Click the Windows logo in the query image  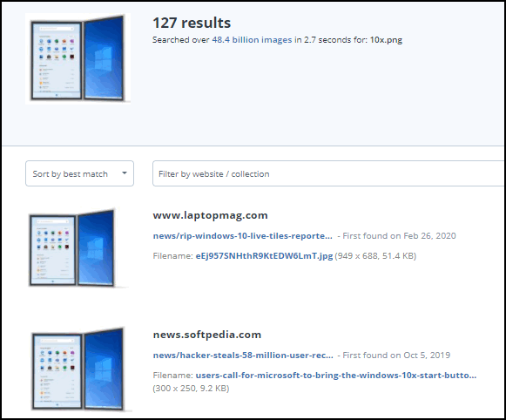point(104,58)
